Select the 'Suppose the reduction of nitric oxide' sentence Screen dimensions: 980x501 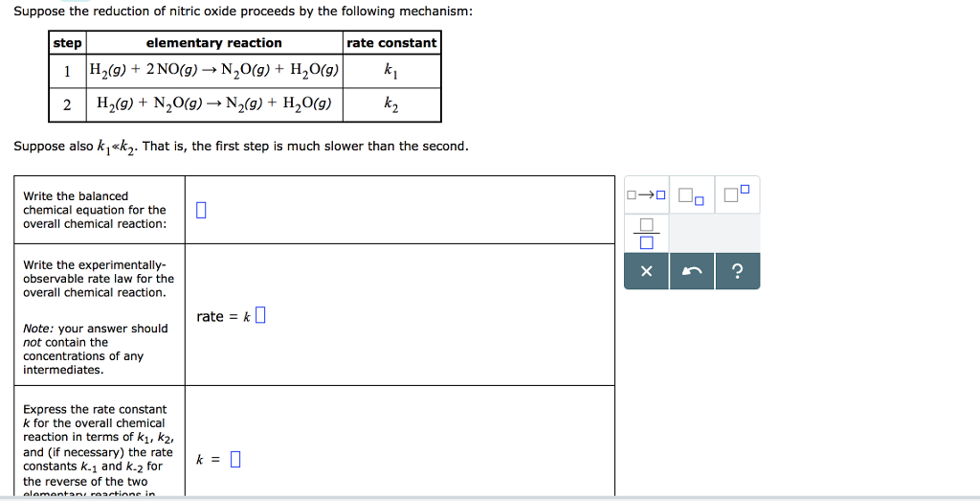(x=243, y=11)
